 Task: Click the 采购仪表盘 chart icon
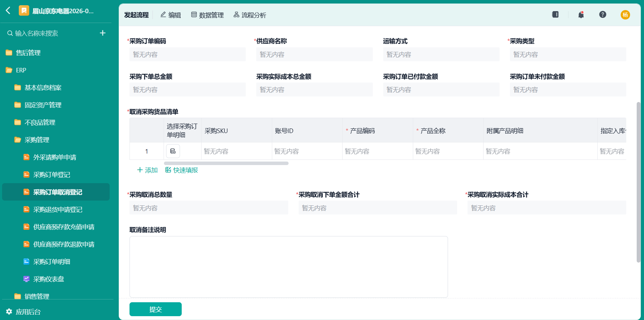tap(26, 279)
